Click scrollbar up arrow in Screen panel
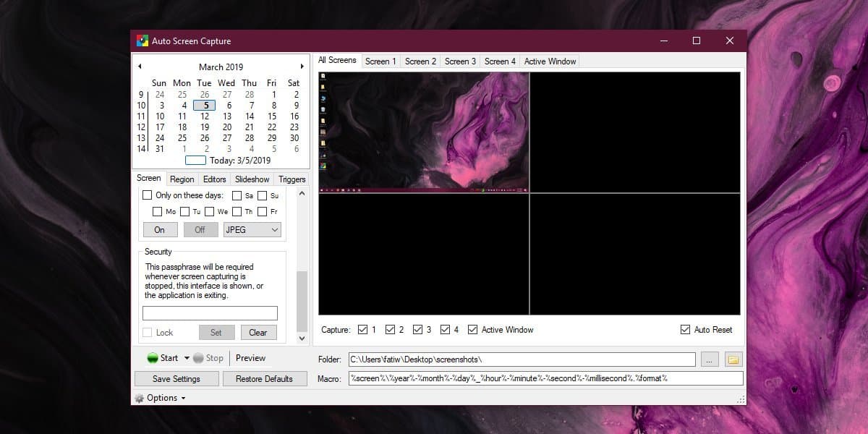The width and height of the screenshot is (868, 434). pyautogui.click(x=302, y=193)
